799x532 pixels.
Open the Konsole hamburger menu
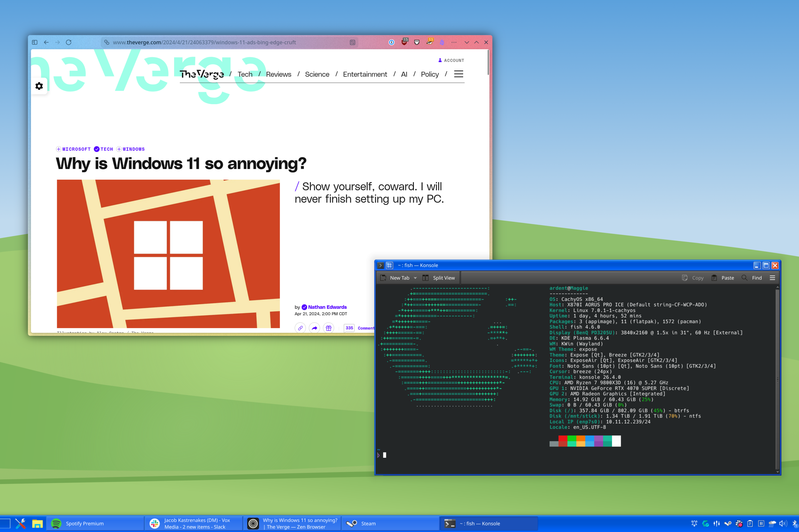click(x=772, y=278)
